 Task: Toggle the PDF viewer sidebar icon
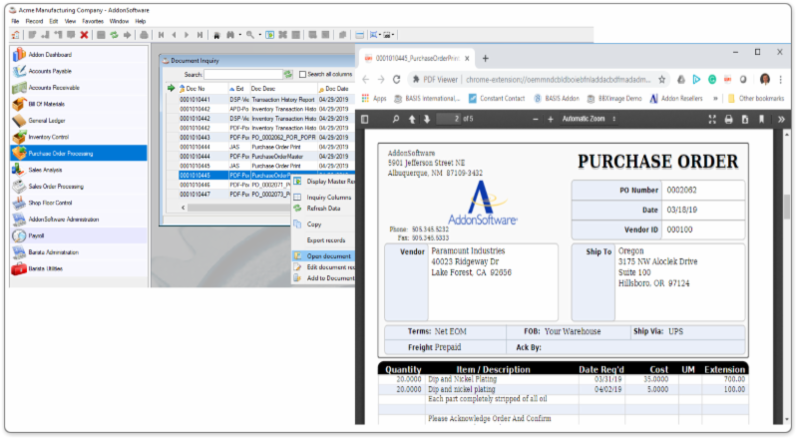[x=368, y=119]
